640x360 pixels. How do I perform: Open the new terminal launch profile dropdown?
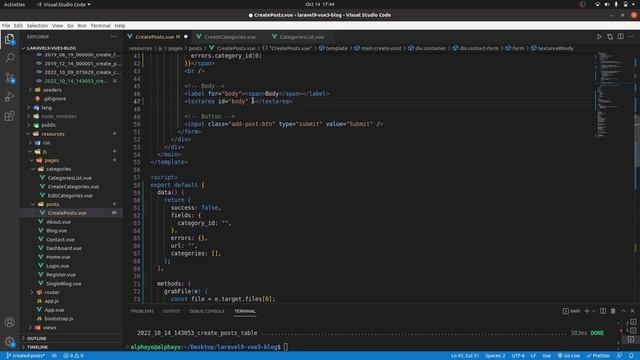coord(593,311)
